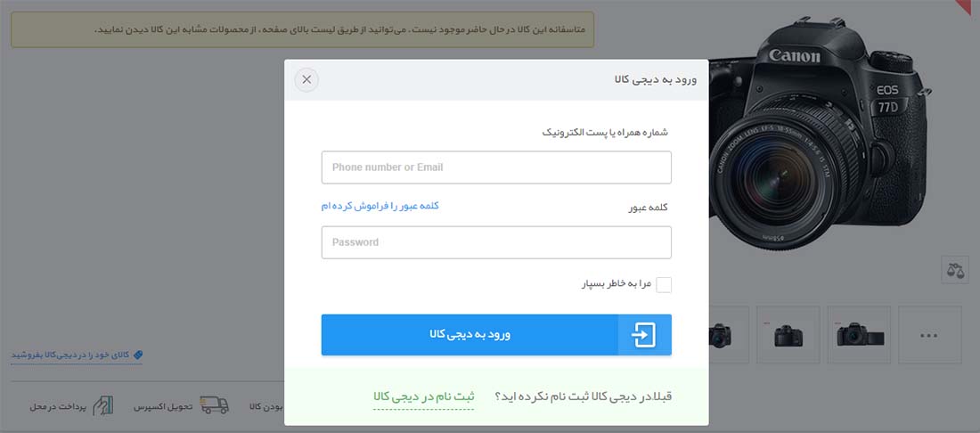Click the product compare scales icon
The image size is (980, 433).
pos(955,270)
